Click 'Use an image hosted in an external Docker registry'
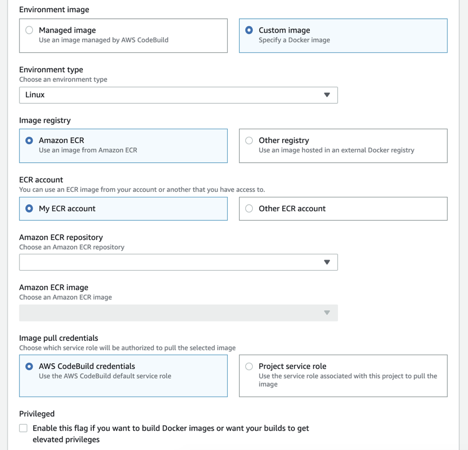The image size is (468, 450). coord(336,150)
